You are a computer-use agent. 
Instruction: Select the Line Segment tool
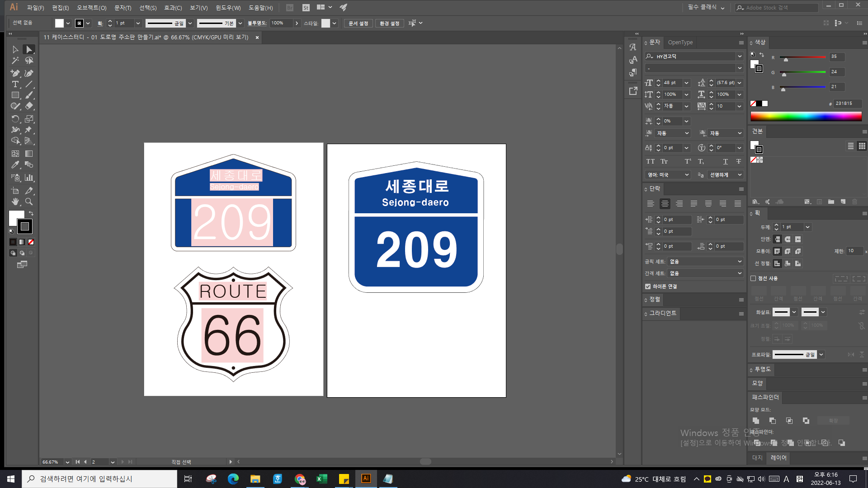click(29, 84)
